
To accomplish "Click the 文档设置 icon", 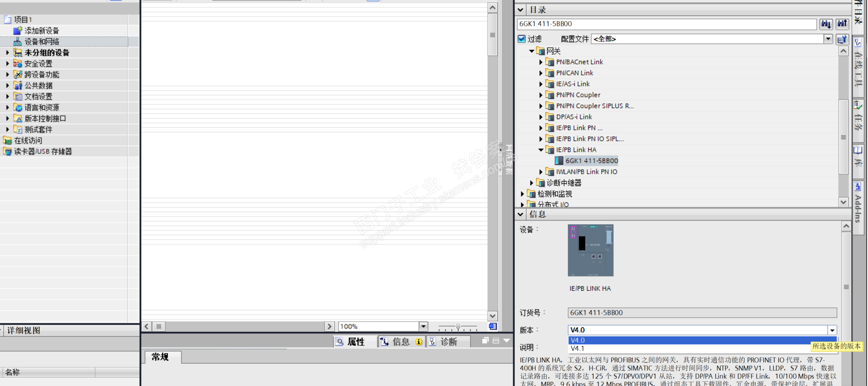I will coord(18,97).
